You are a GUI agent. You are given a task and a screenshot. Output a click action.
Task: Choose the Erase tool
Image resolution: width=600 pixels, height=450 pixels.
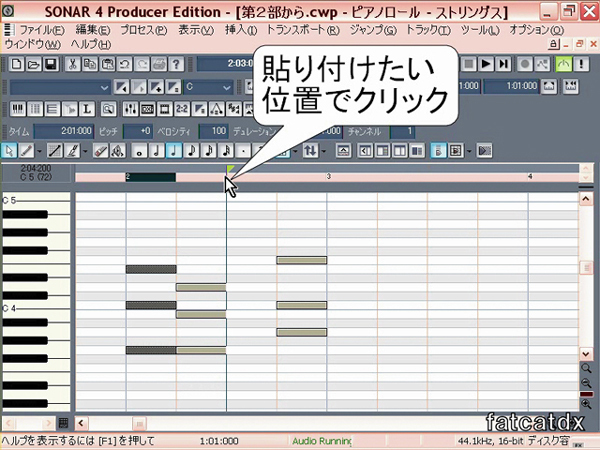click(x=100, y=151)
